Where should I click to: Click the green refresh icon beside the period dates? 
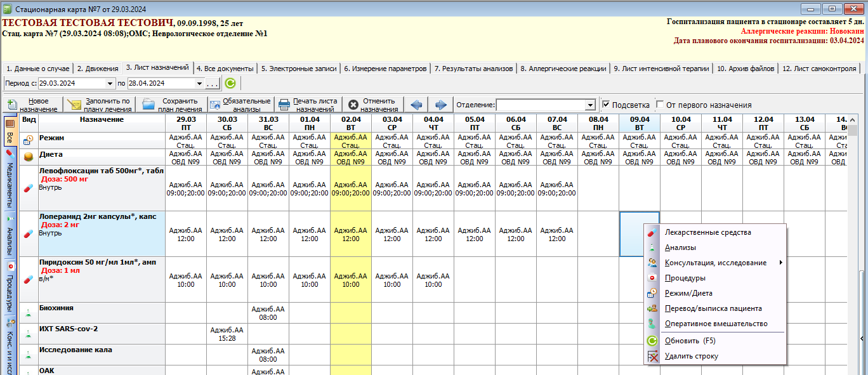coord(230,83)
